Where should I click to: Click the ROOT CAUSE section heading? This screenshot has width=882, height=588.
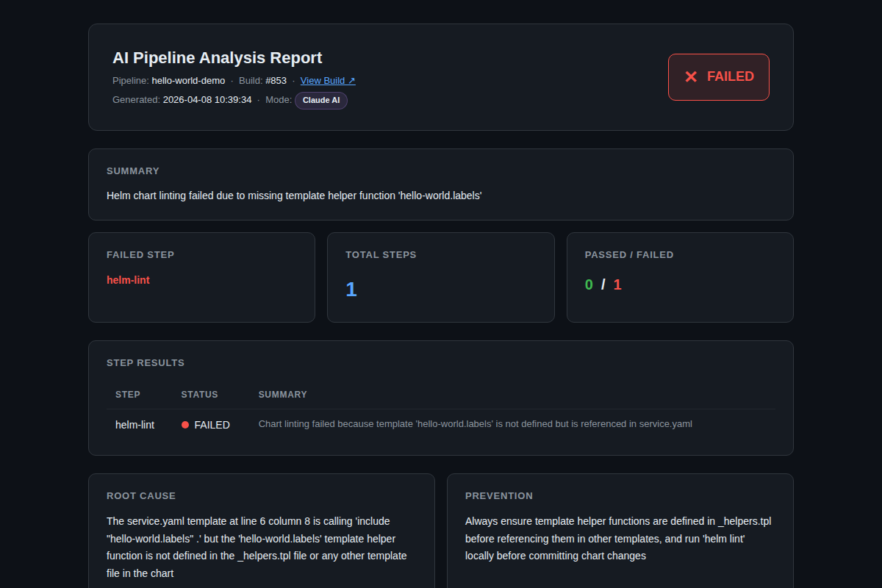[141, 496]
